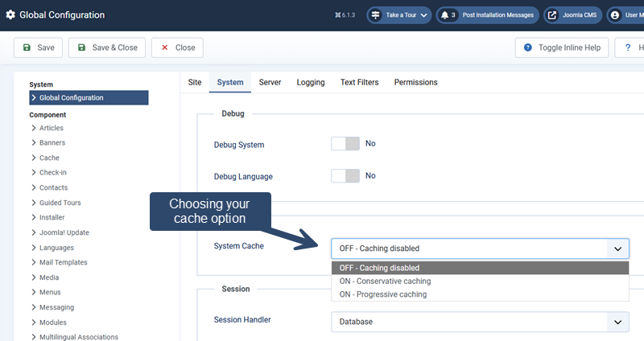Open the Session Handler dropdown
This screenshot has height=341, width=644.
coord(480,322)
